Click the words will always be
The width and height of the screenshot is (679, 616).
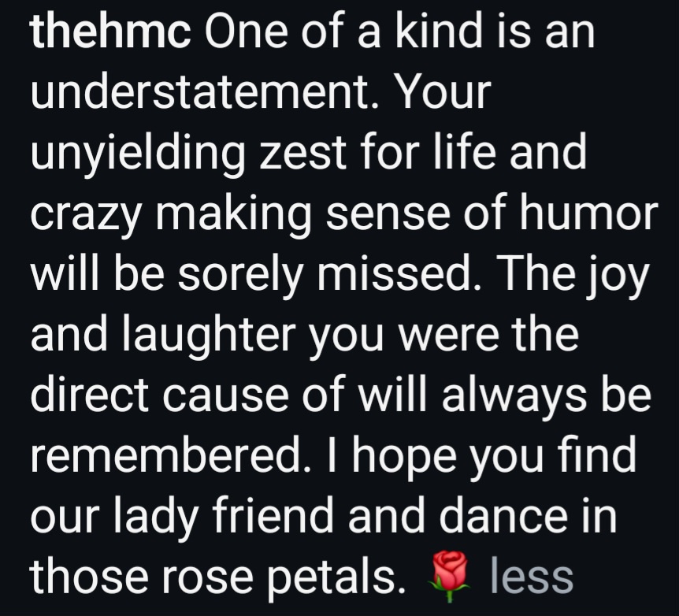[x=503, y=395]
